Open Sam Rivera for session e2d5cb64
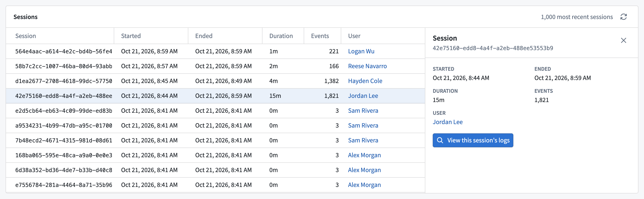This screenshot has height=199, width=644. point(363,111)
